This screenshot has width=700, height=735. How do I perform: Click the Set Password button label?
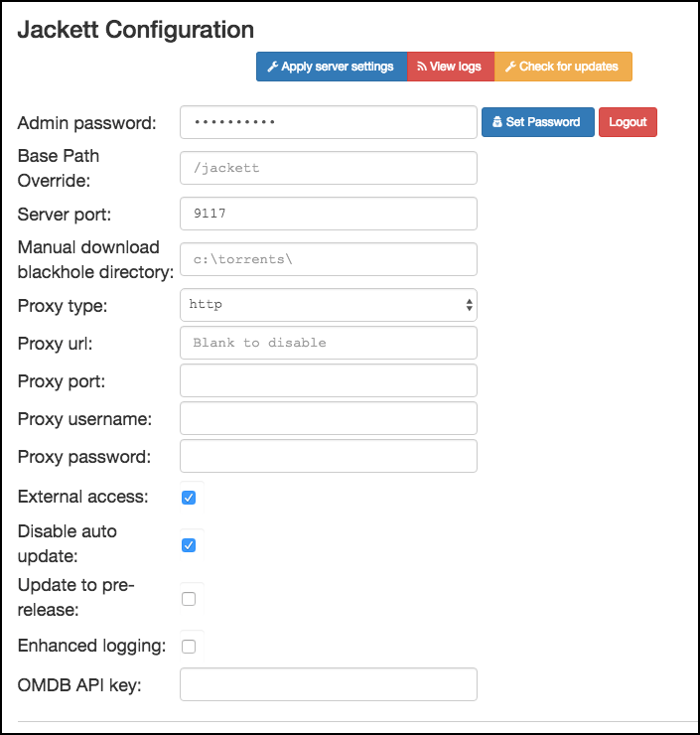coord(543,122)
